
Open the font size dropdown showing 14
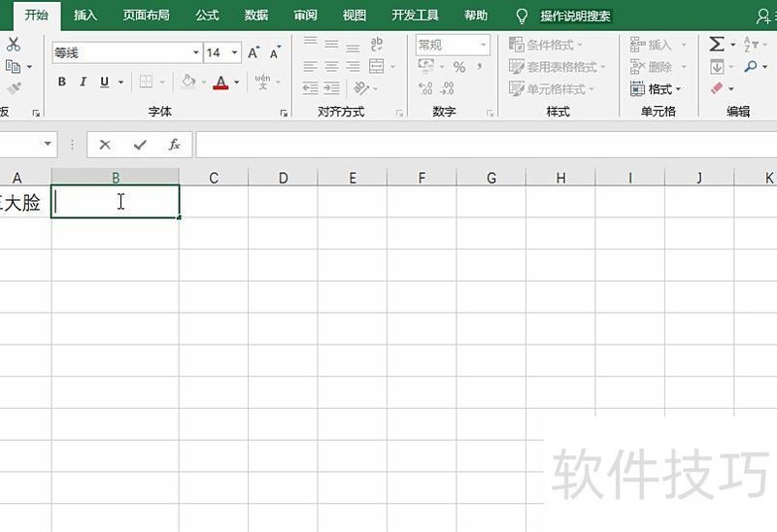click(x=234, y=52)
